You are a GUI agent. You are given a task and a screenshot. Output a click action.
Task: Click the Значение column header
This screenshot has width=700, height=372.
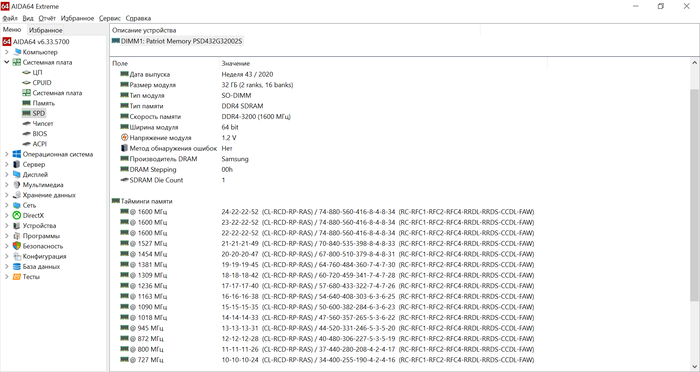pyautogui.click(x=383, y=63)
